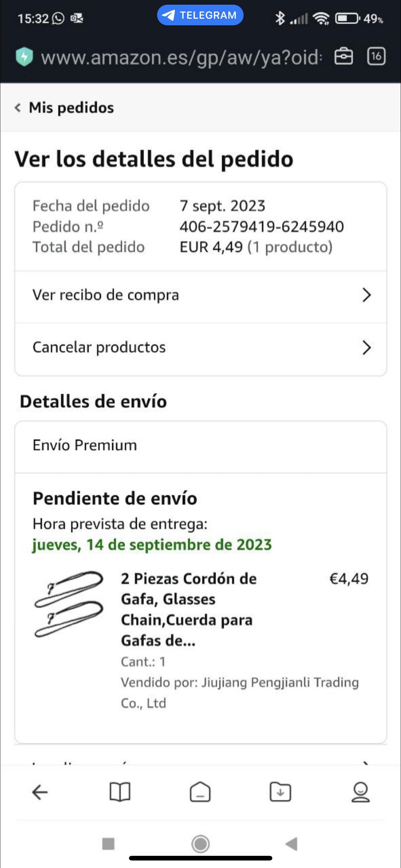
Task: Open the profile account icon
Action: click(x=361, y=792)
